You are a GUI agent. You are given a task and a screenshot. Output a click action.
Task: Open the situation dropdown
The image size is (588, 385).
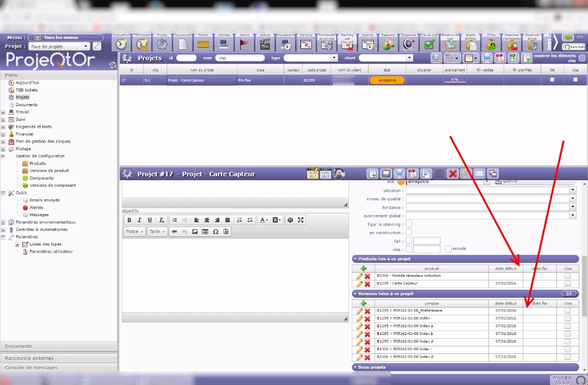[x=573, y=190]
